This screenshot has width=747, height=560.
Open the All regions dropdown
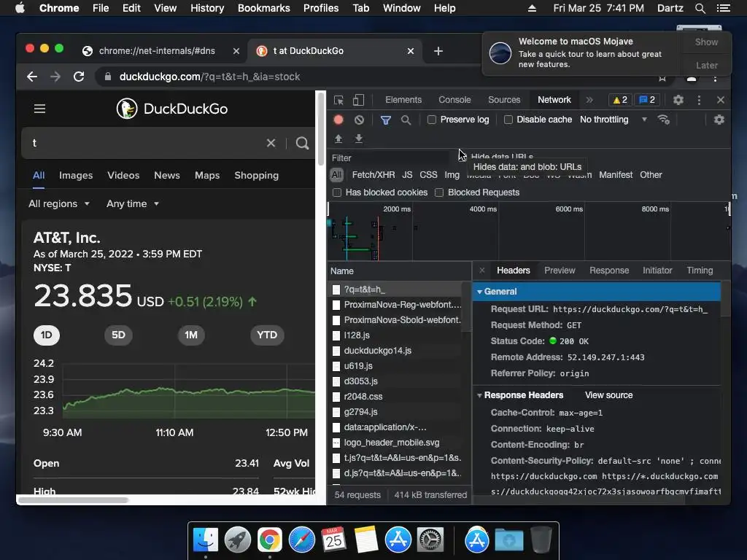point(59,204)
